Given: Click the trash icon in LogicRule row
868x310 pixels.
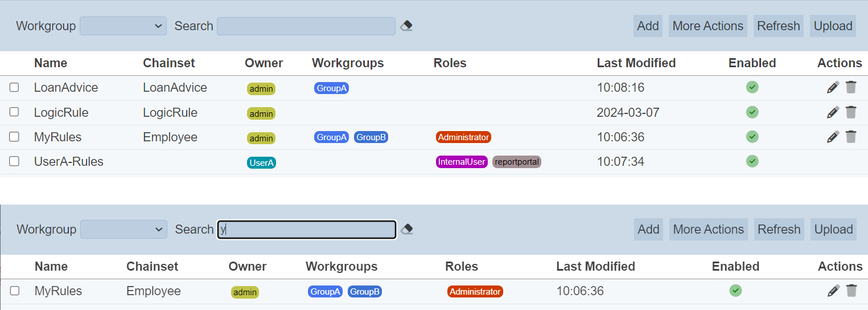Looking at the screenshot, I should click(851, 112).
